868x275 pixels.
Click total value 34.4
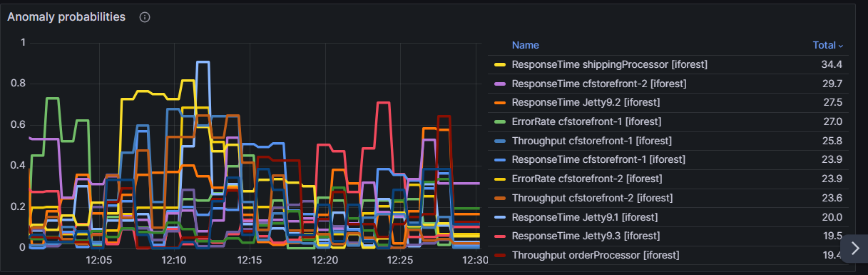coord(832,64)
